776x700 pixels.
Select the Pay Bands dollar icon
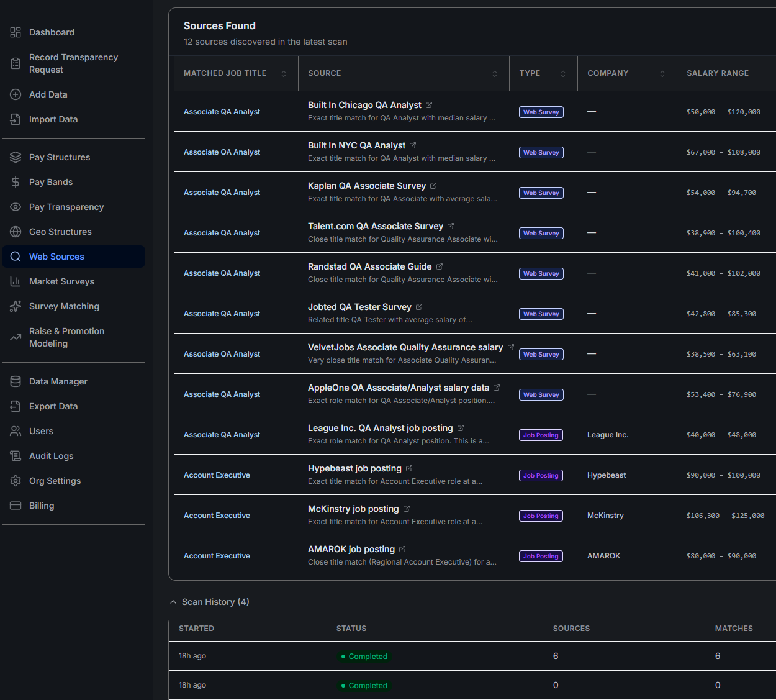[15, 182]
